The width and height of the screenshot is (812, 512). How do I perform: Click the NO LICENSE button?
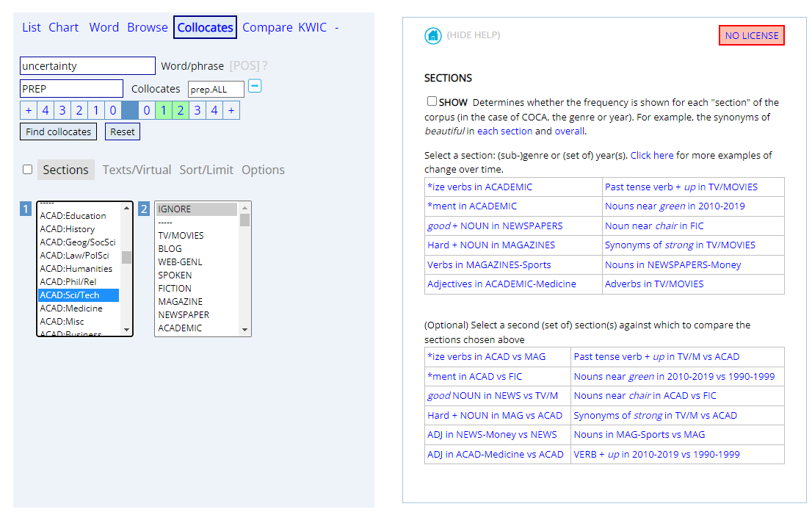(x=751, y=35)
